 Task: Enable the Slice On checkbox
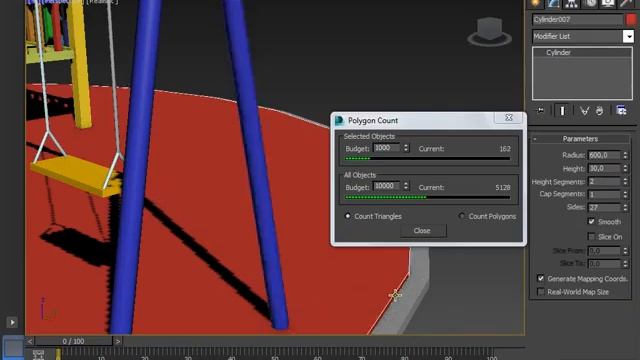(591, 237)
